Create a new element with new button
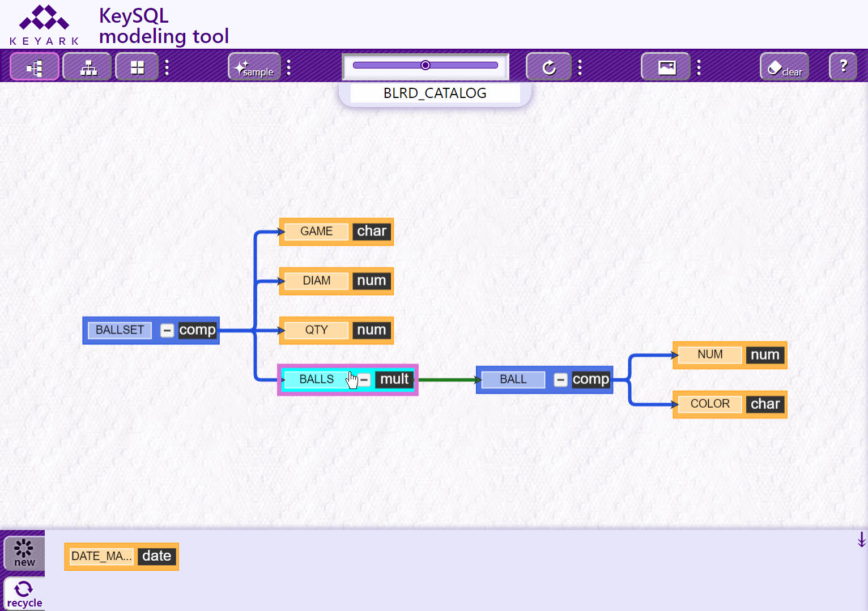Screen dimensions: 868x611 (24, 553)
